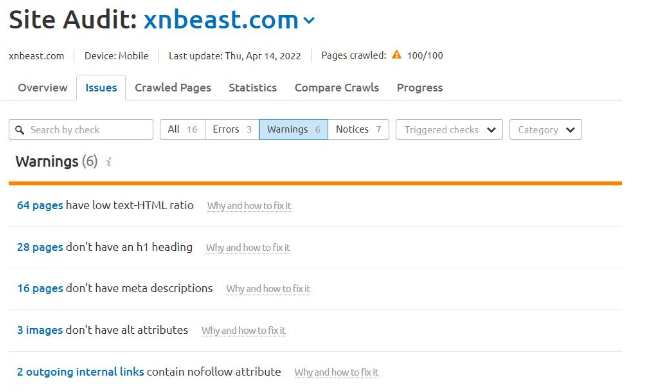Click the '100/100' pages crawled value
The width and height of the screenshot is (647, 392).
coord(425,55)
